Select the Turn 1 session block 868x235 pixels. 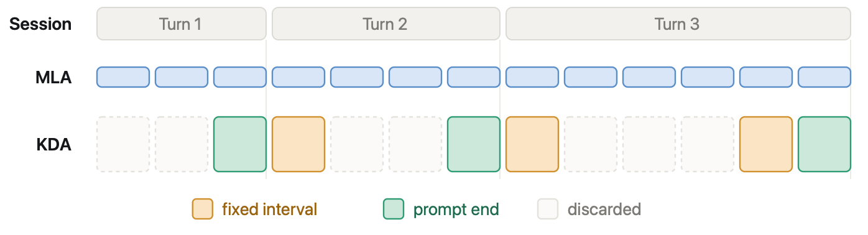pos(181,24)
